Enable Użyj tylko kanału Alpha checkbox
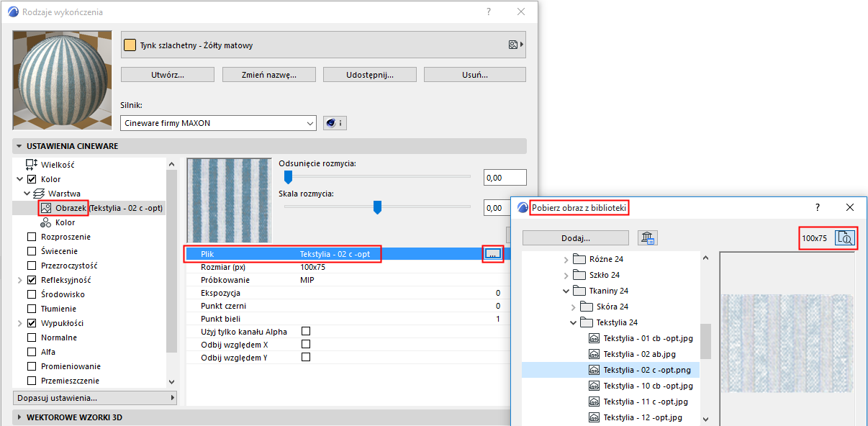The image size is (868, 426). 306,331
